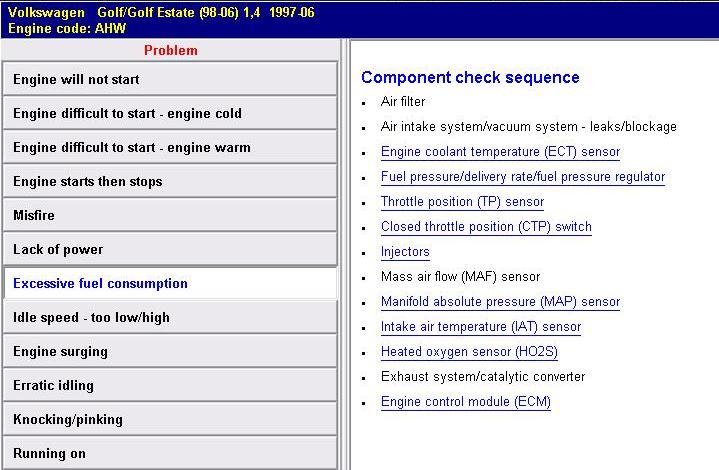Open Manifold absolute pressure (MAP) sensor link

(500, 302)
